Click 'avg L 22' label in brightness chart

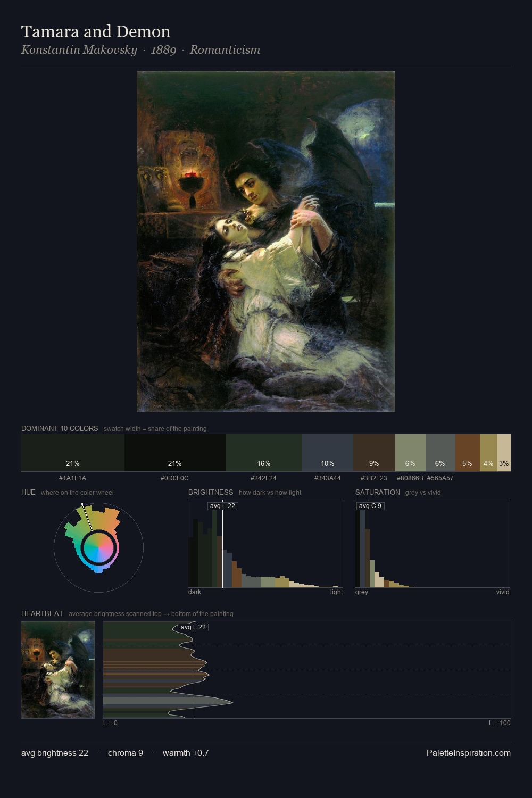pyautogui.click(x=222, y=506)
